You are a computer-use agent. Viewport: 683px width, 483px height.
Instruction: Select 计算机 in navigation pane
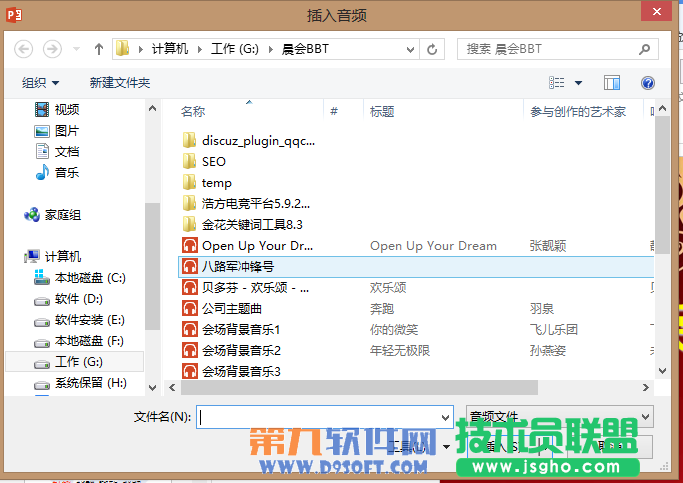[x=53, y=257]
